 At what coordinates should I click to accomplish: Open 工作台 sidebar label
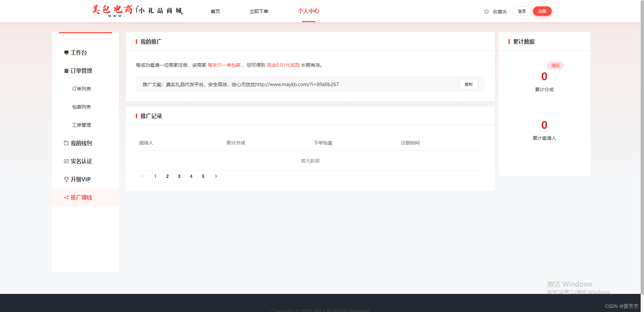(79, 53)
